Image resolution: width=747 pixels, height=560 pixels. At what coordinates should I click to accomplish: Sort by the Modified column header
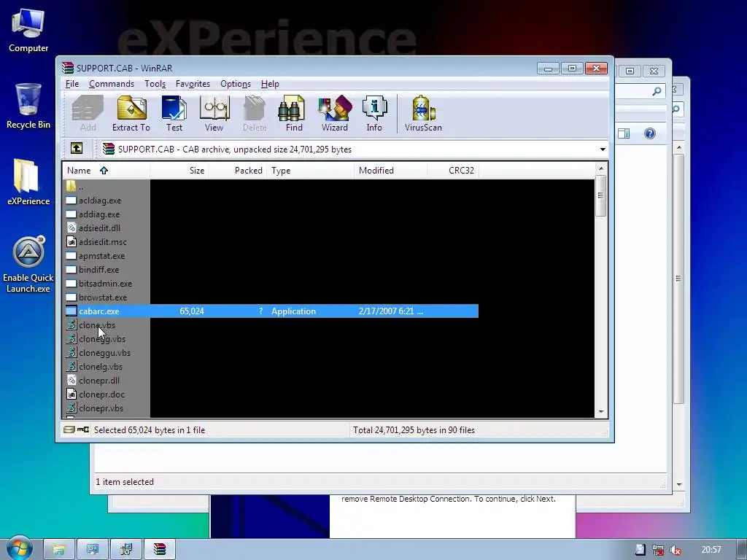391,171
